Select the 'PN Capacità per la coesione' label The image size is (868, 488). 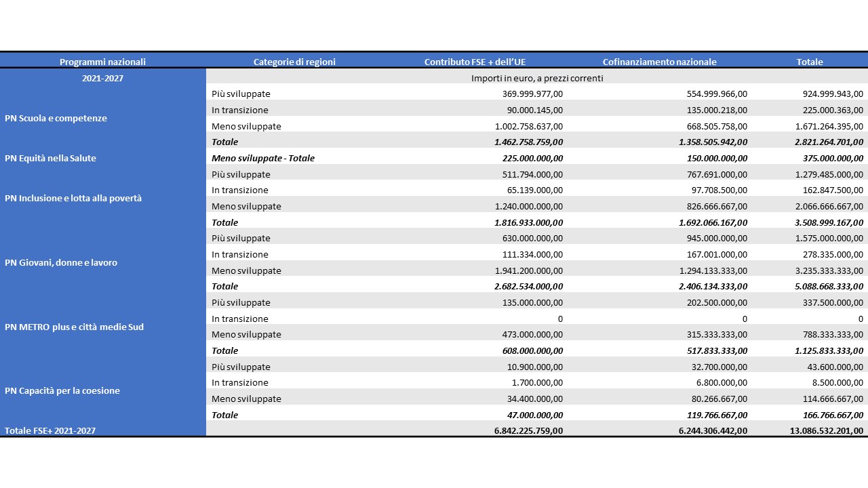point(62,390)
